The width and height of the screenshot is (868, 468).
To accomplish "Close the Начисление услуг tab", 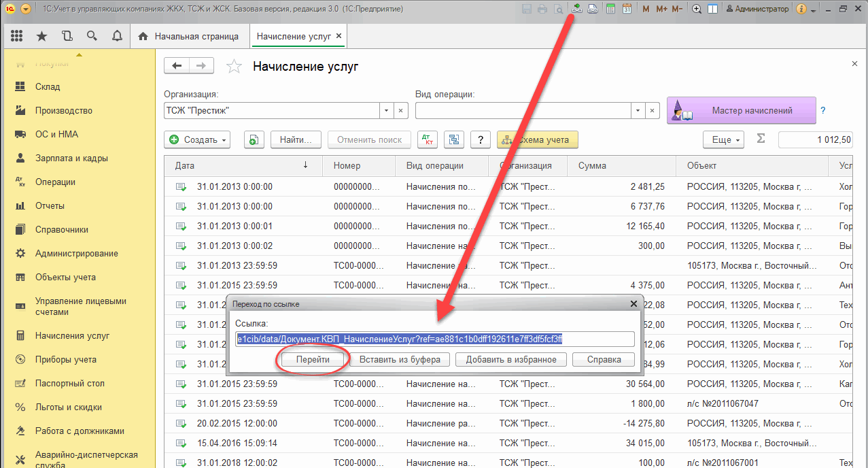I will pos(339,36).
